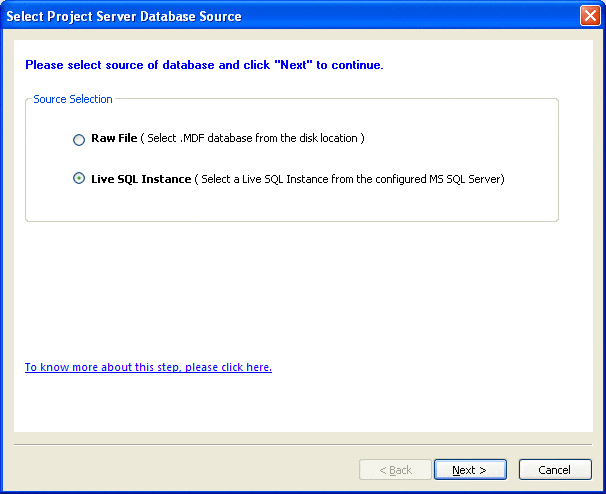
Task: Select the Raw File radio option
Action: click(x=79, y=140)
